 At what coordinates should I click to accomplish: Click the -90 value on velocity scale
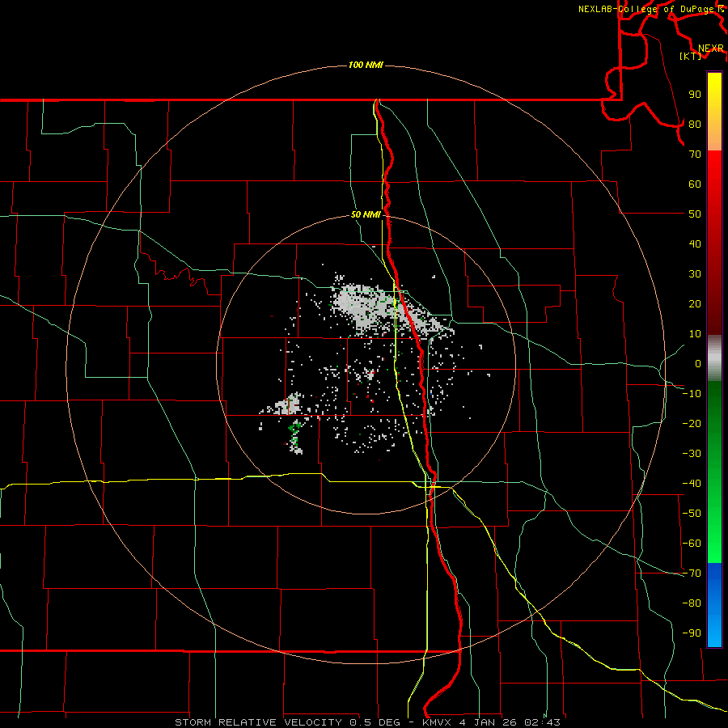pos(692,633)
